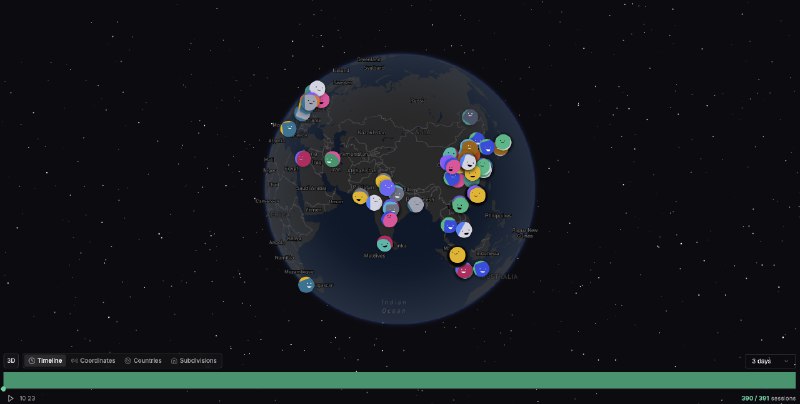Open the Subdivisions tab
This screenshot has width=800, height=404.
pyautogui.click(x=193, y=360)
